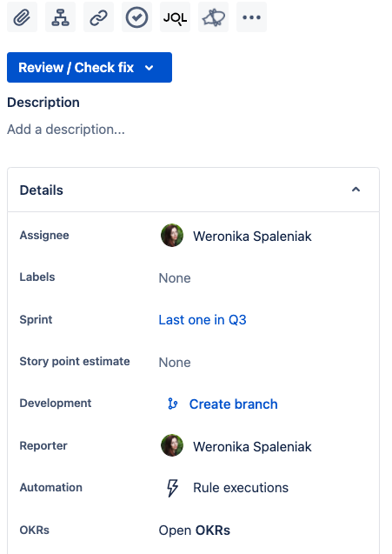This screenshot has width=392, height=554.
Task: Click Open OKRs
Action: tap(194, 531)
